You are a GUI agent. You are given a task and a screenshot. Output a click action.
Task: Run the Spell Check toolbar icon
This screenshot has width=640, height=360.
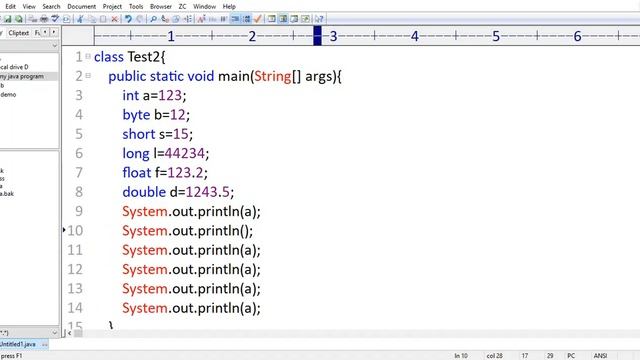(55, 19)
